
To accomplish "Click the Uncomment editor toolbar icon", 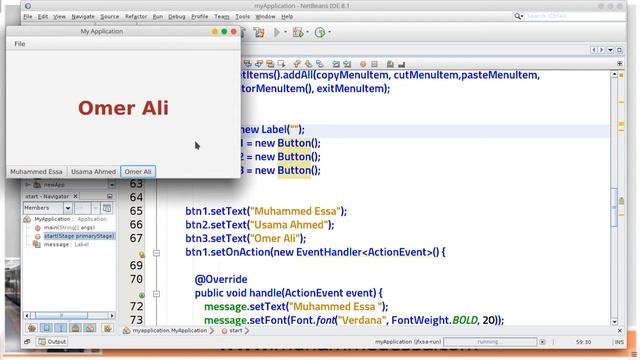I will click(402, 64).
